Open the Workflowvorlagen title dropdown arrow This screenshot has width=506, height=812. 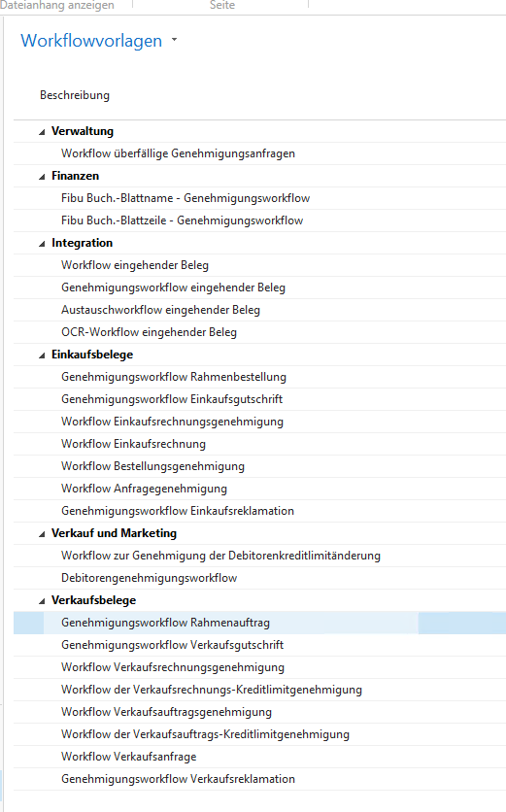(x=174, y=40)
